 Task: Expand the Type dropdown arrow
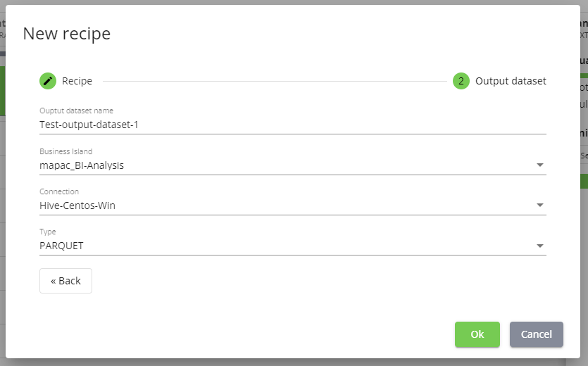click(x=539, y=246)
